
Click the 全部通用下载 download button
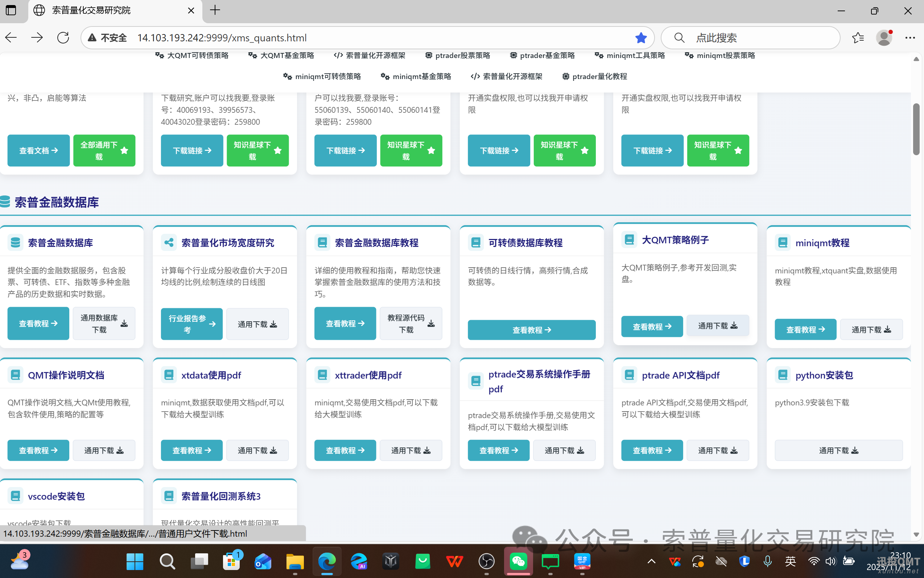[104, 150]
